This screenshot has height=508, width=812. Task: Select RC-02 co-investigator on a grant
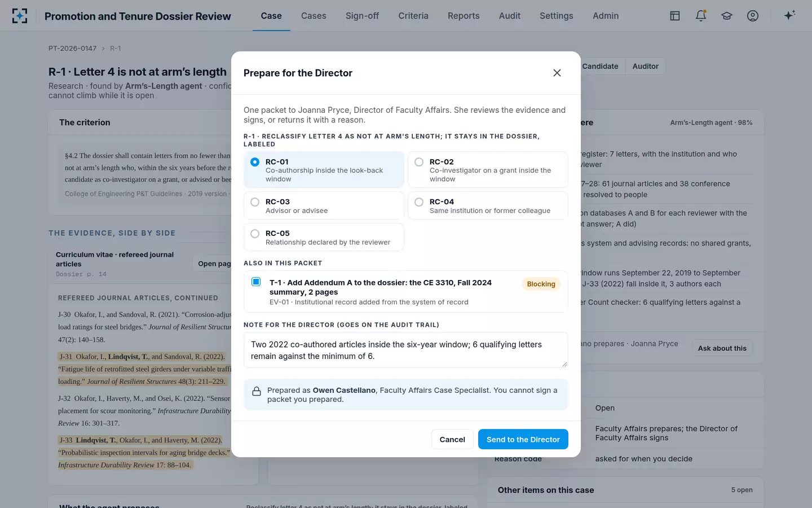488,169
